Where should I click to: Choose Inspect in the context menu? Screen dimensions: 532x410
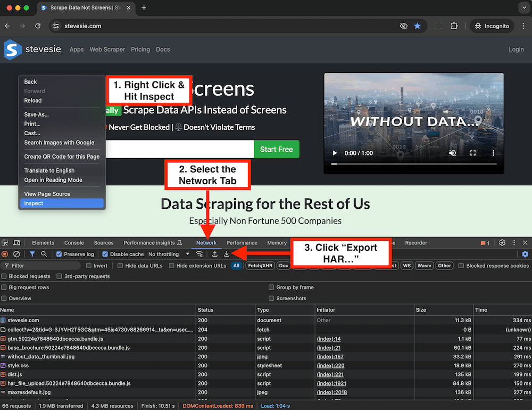click(x=62, y=203)
